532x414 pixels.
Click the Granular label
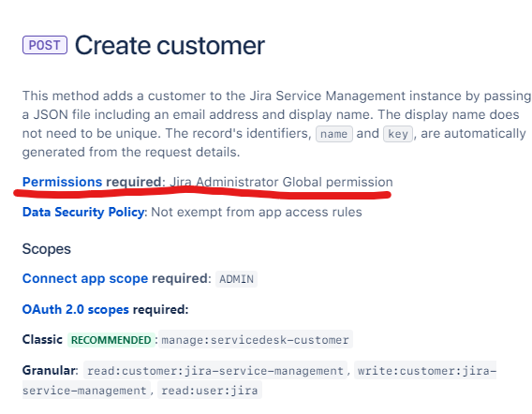coord(50,370)
